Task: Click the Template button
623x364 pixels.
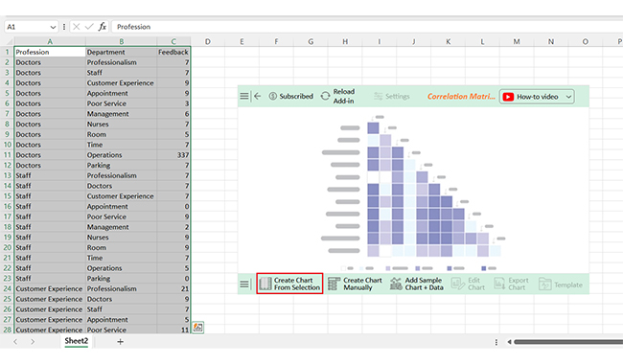Action: 561,284
